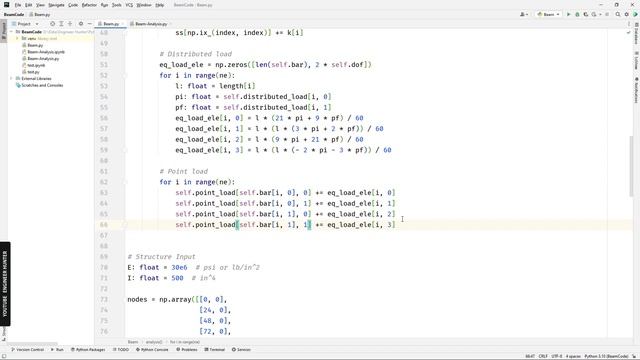The width and height of the screenshot is (640, 360).
Task: Click the 4 spaces indent setting
Action: [x=573, y=356]
